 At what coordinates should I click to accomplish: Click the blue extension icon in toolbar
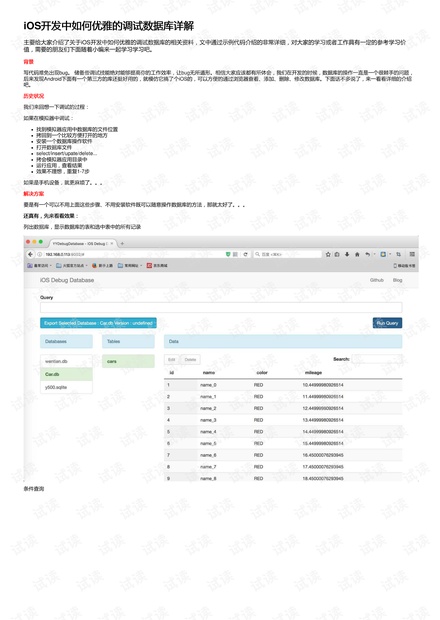(383, 254)
